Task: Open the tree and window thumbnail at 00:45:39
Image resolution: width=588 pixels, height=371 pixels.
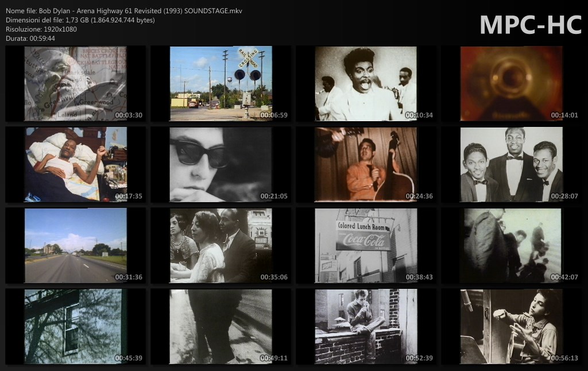Action: pos(75,326)
